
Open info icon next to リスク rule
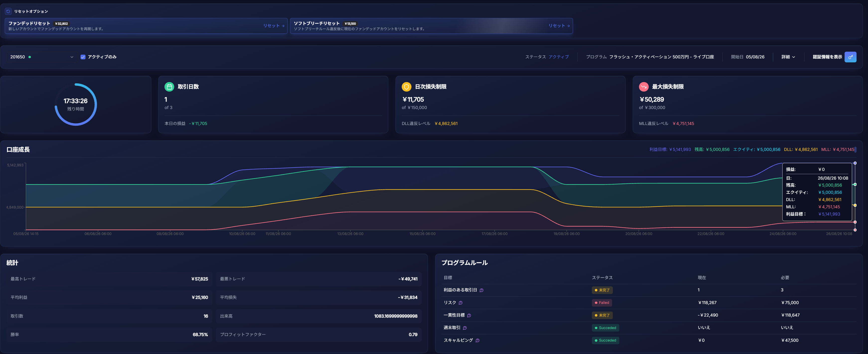coord(461,303)
